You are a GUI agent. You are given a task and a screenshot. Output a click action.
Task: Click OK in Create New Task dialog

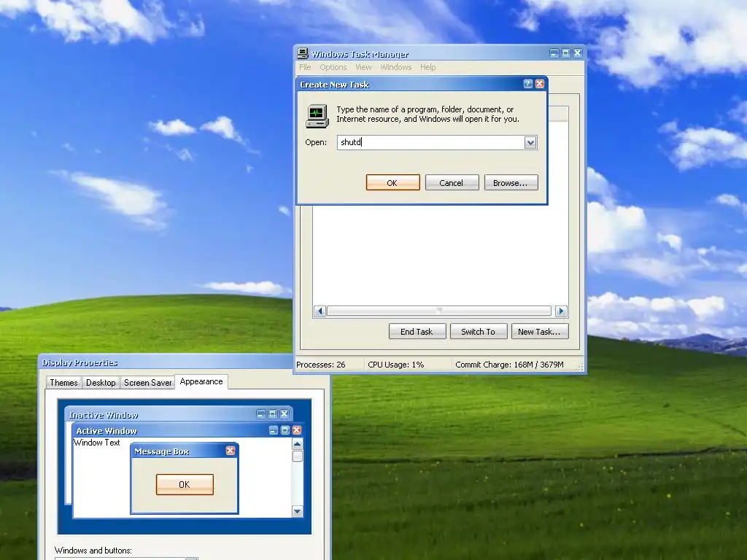(x=392, y=183)
